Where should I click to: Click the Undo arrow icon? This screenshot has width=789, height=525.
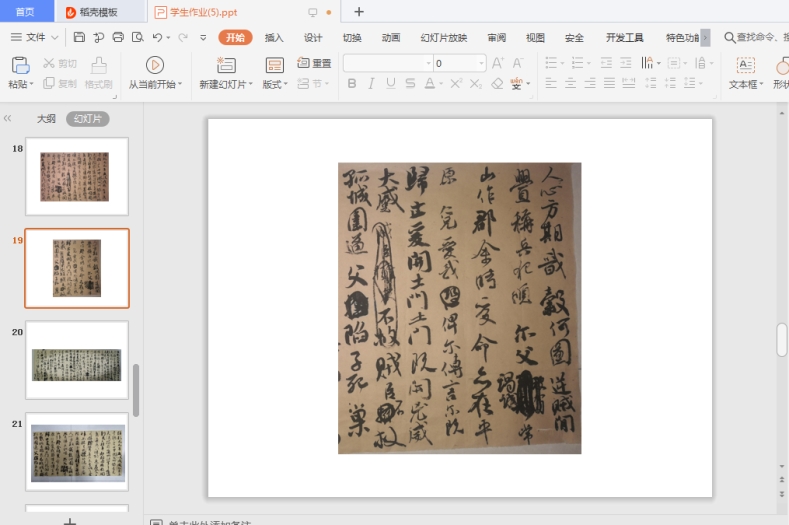[157, 38]
